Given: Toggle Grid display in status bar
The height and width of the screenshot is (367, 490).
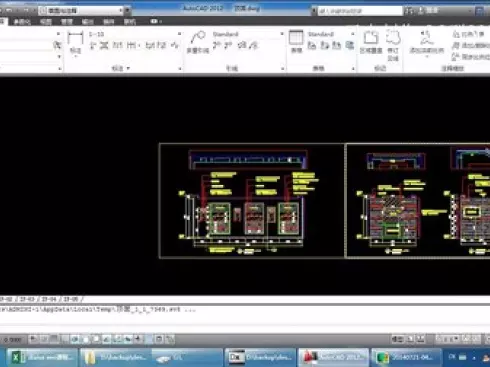Looking at the screenshot, I should (x=54, y=339).
